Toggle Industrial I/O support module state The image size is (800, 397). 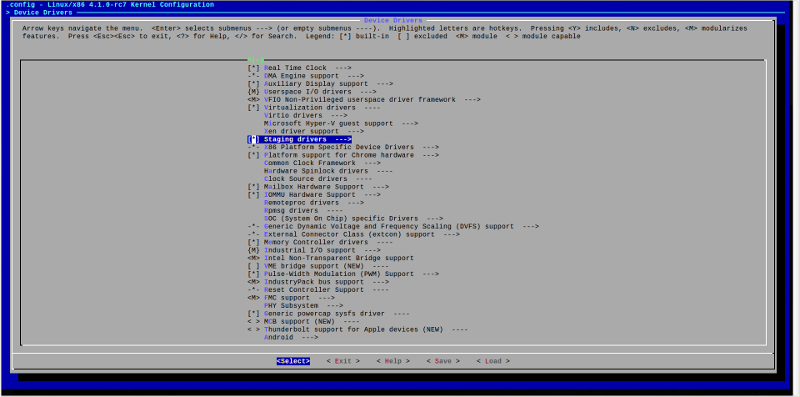(x=254, y=251)
